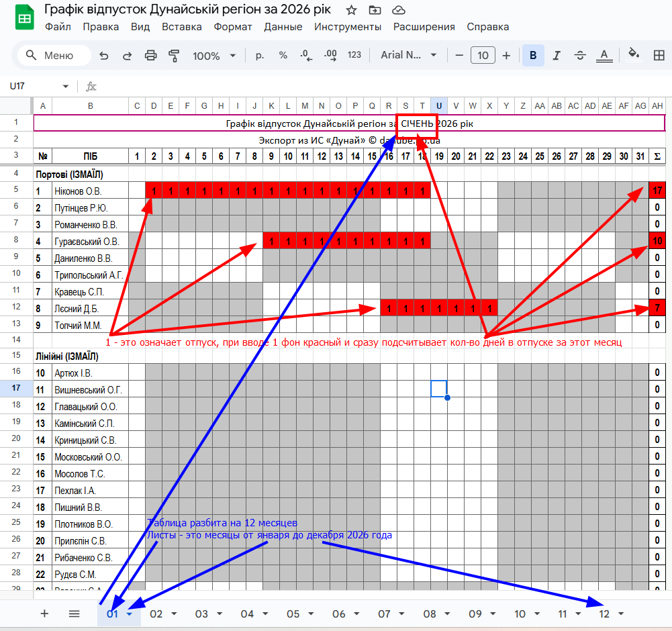
Task: Click the Undo arrow in the toolbar
Action: coord(103,56)
